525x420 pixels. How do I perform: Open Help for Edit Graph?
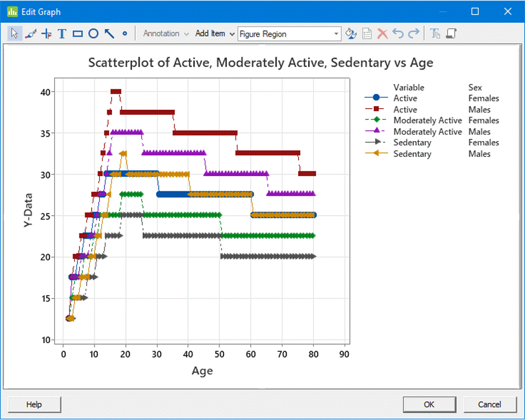[34, 404]
